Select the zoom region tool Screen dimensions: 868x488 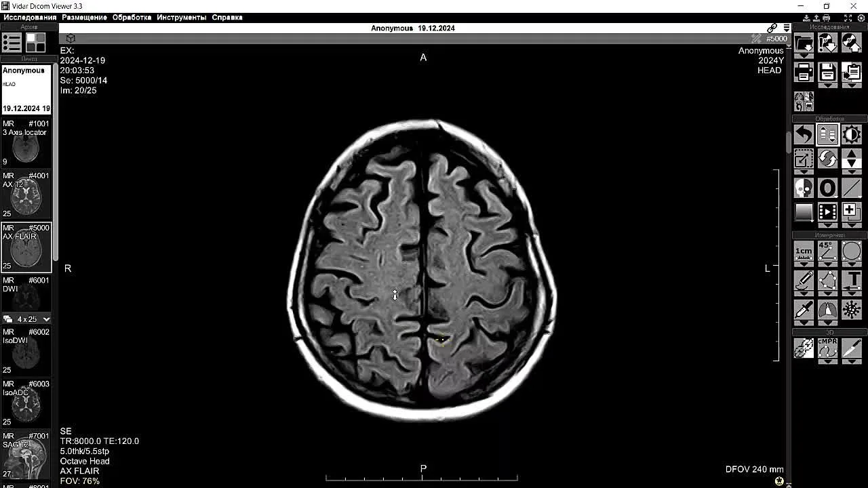pos(804,159)
